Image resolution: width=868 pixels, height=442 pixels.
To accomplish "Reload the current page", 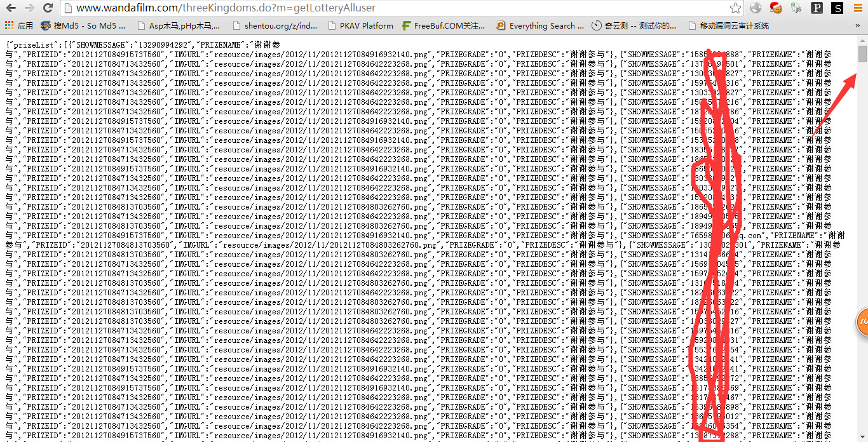I will (x=48, y=8).
